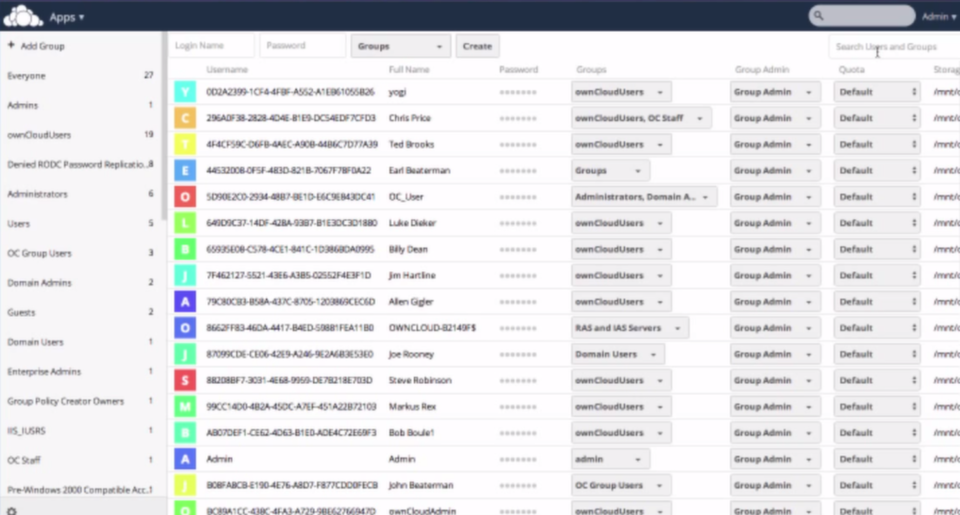Click the Search Users and Groups field

894,47
